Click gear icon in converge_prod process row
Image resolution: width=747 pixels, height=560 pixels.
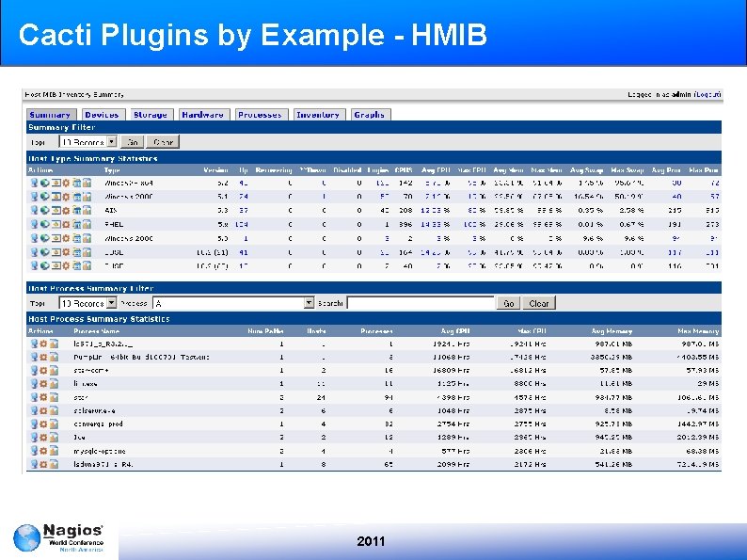[43, 424]
